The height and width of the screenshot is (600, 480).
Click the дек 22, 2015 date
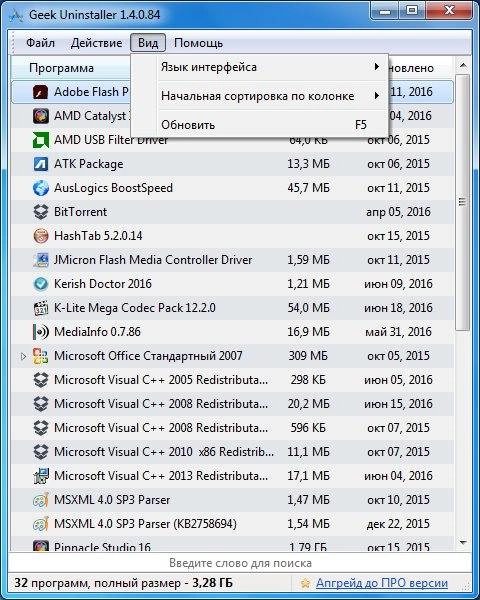click(x=398, y=524)
